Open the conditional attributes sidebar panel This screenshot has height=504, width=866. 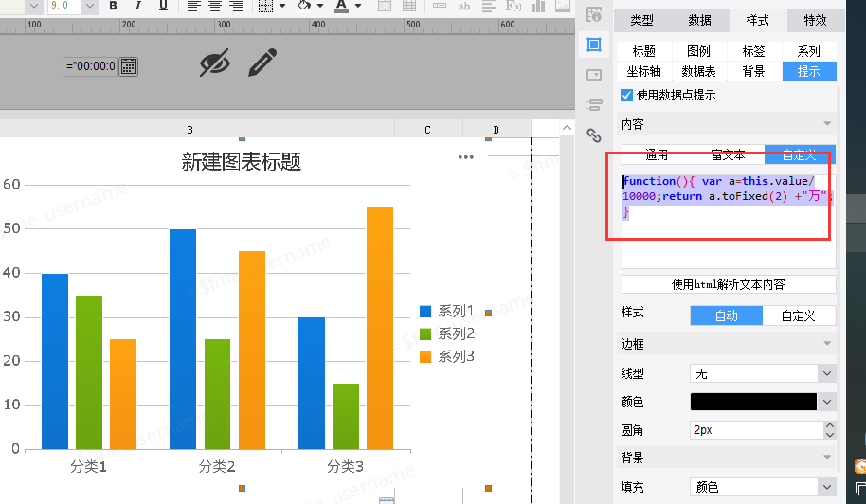[594, 105]
